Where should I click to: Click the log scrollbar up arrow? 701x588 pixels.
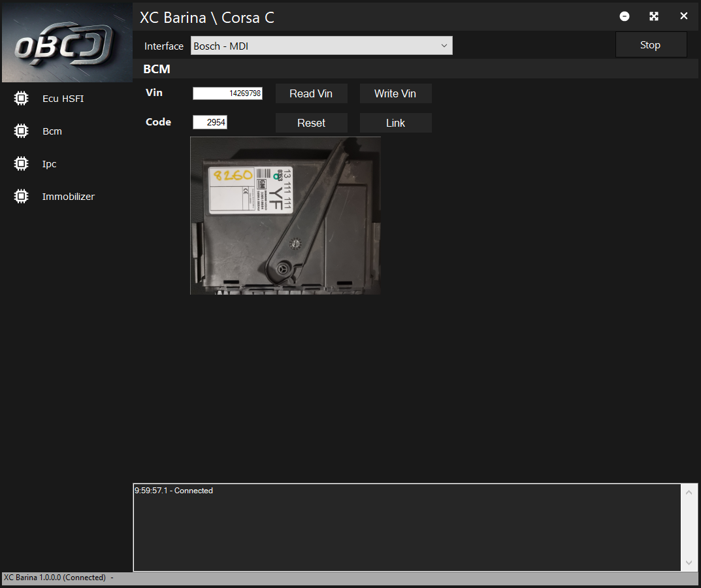point(689,493)
